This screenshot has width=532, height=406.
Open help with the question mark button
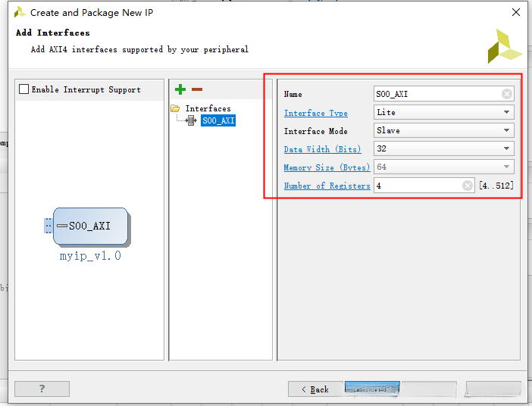coord(42,389)
